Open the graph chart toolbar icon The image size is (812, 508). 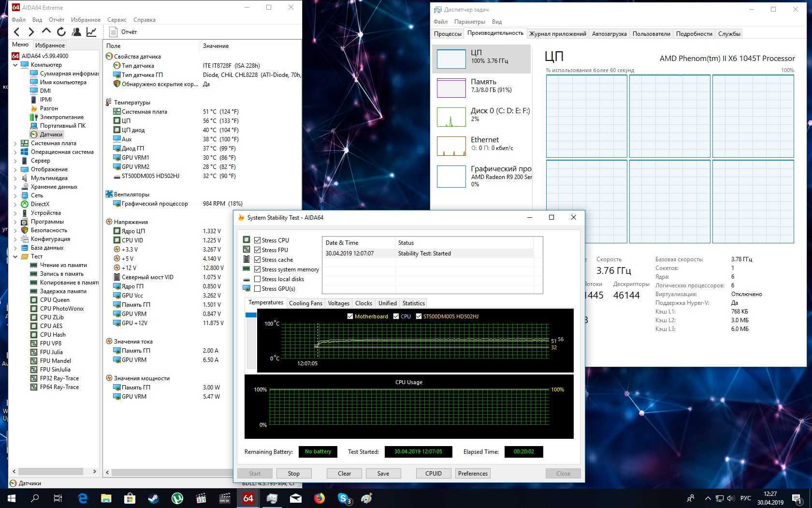pyautogui.click(x=91, y=32)
